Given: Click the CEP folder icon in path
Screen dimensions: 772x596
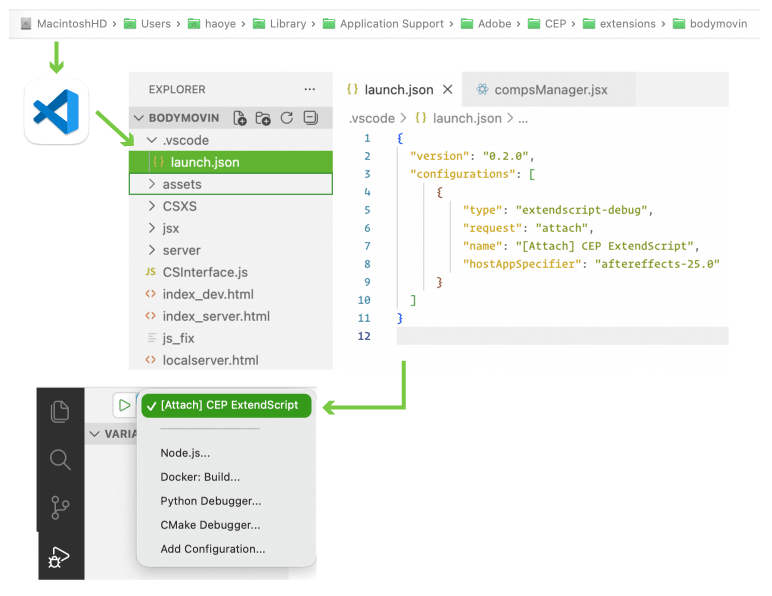Looking at the screenshot, I should (534, 24).
